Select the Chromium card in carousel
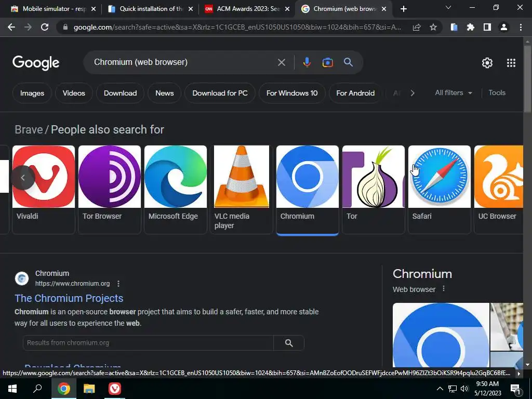532x399 pixels. [x=308, y=190]
